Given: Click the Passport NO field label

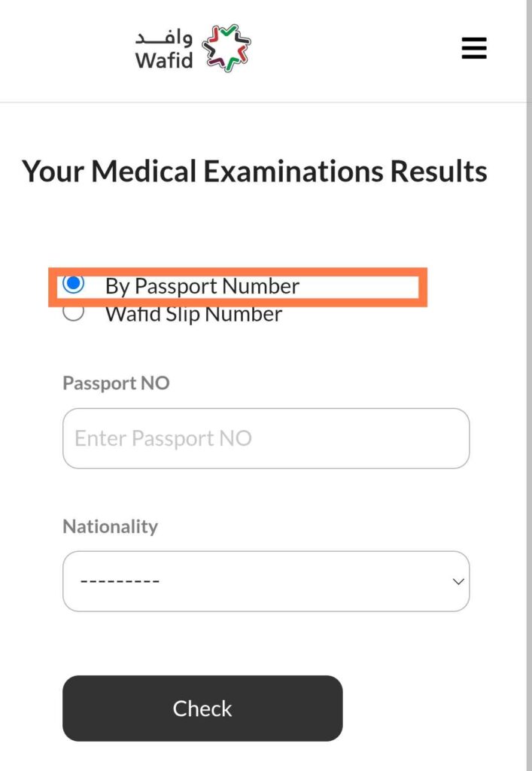Looking at the screenshot, I should (x=116, y=383).
